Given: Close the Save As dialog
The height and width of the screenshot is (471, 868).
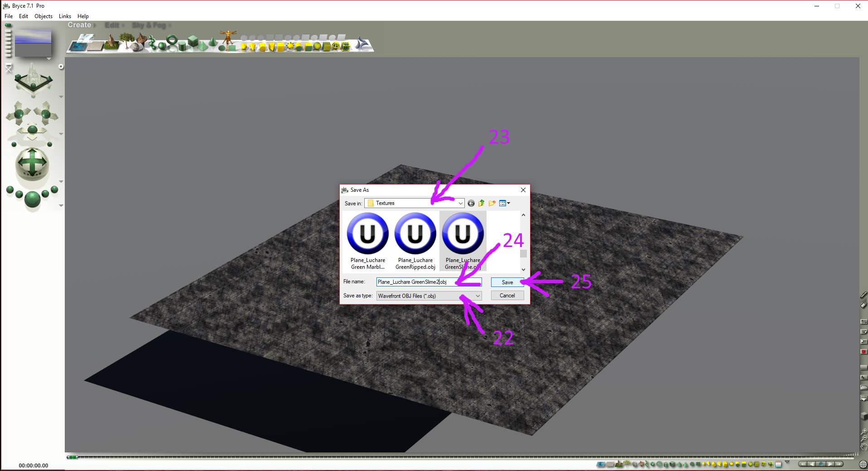Looking at the screenshot, I should click(523, 190).
